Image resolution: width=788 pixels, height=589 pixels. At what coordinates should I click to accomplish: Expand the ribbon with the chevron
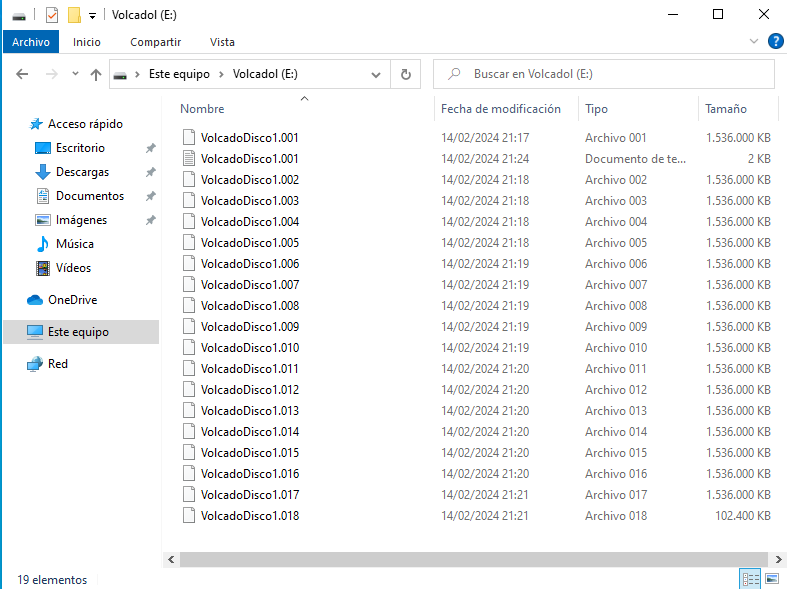tap(755, 41)
